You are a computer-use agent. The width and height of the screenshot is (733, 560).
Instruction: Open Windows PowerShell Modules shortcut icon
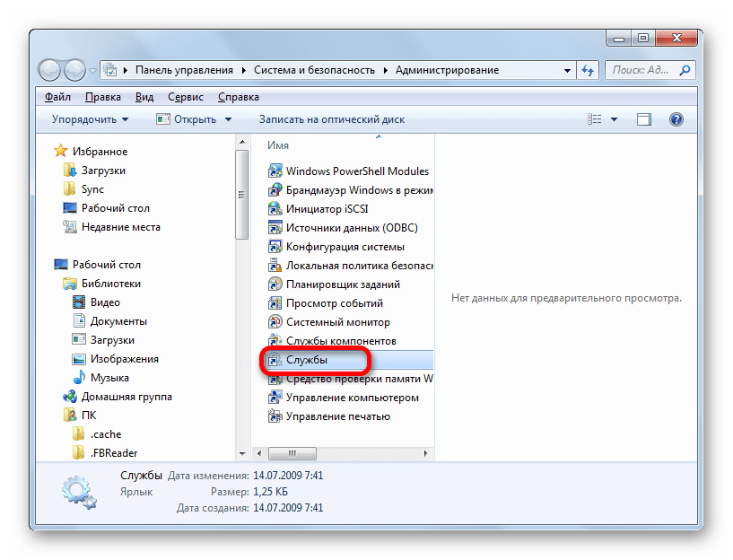(275, 171)
